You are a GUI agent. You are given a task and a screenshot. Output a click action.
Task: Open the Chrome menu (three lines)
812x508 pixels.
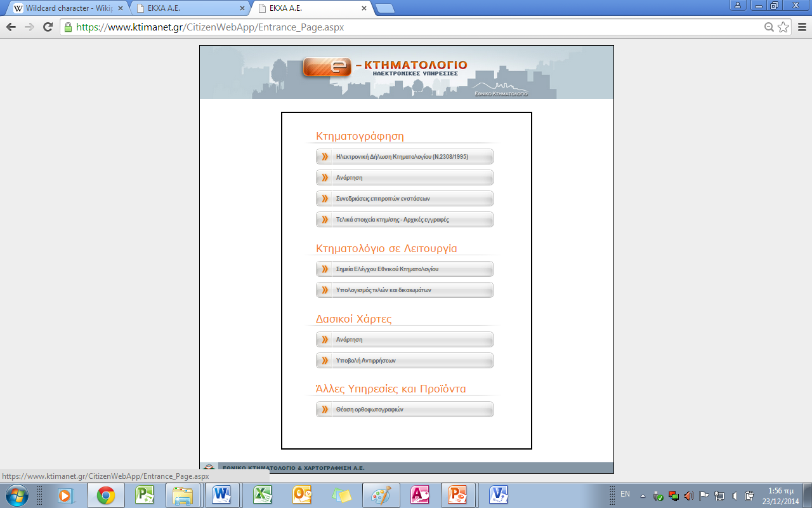pos(801,27)
